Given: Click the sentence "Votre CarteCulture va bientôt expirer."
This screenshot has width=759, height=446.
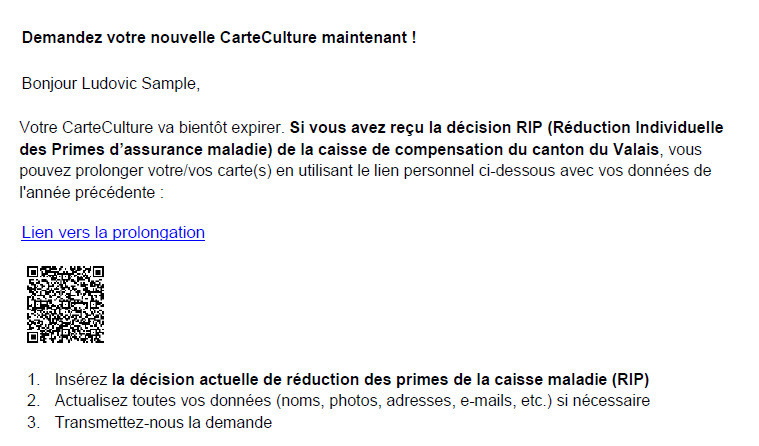Looking at the screenshot, I should (152, 129).
